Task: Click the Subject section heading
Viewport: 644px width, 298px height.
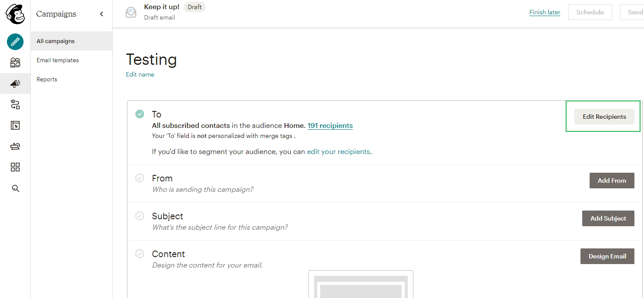Action: [x=168, y=216]
